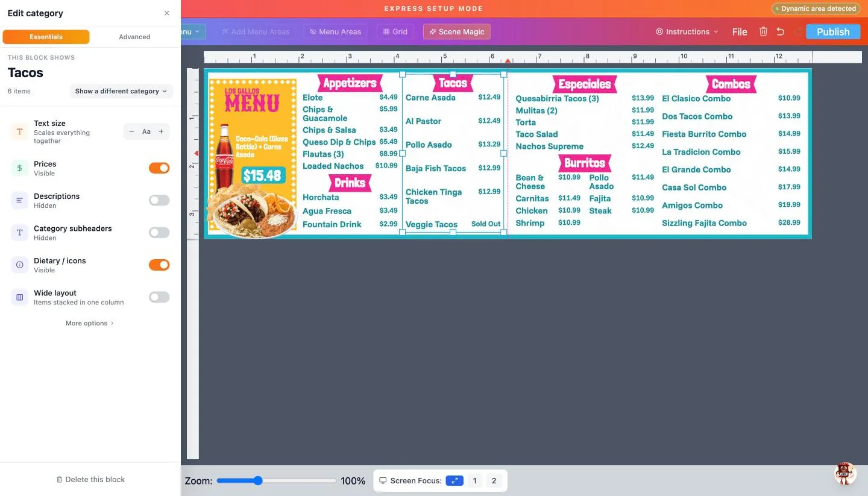This screenshot has width=868, height=496.
Task: Enable the Category subheaders toggle
Action: 159,233
